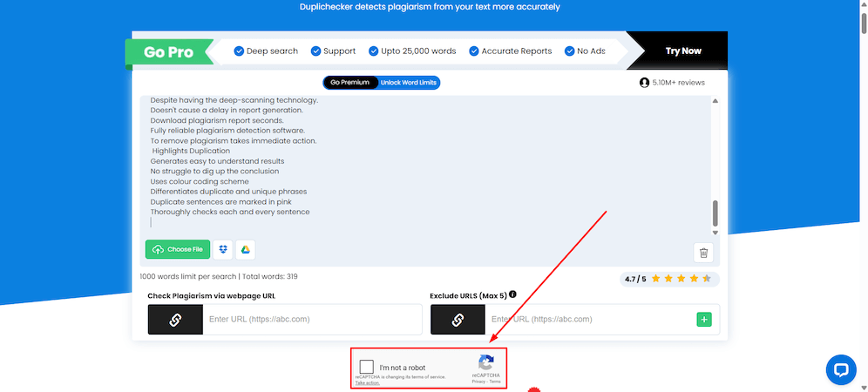The image size is (868, 392).
Task: Click the Google Drive upload icon
Action: pyautogui.click(x=246, y=250)
